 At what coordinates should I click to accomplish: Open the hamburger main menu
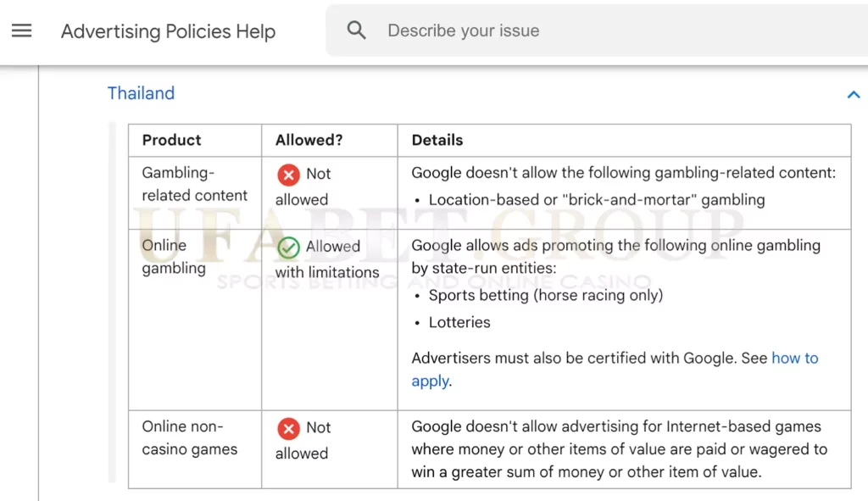[21, 31]
